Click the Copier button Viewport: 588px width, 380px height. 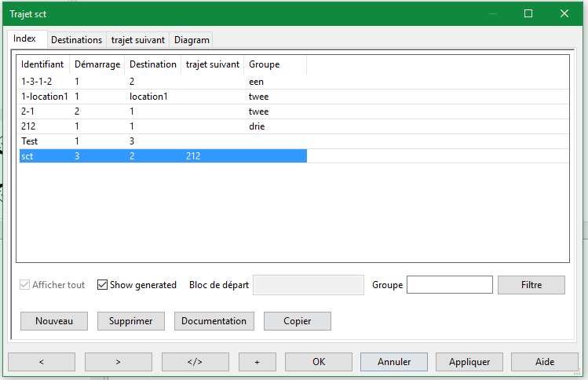[x=297, y=321]
